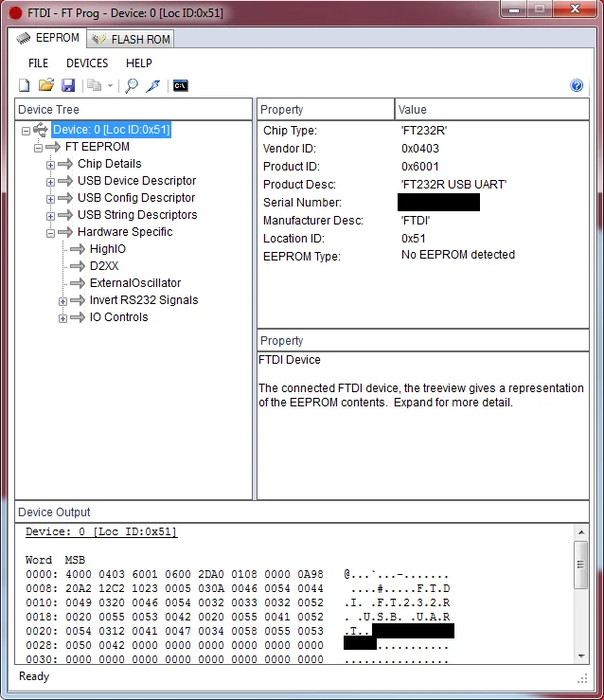Click the arrow icon beside D2XX
This screenshot has height=700, width=604.
pyautogui.click(x=78, y=266)
